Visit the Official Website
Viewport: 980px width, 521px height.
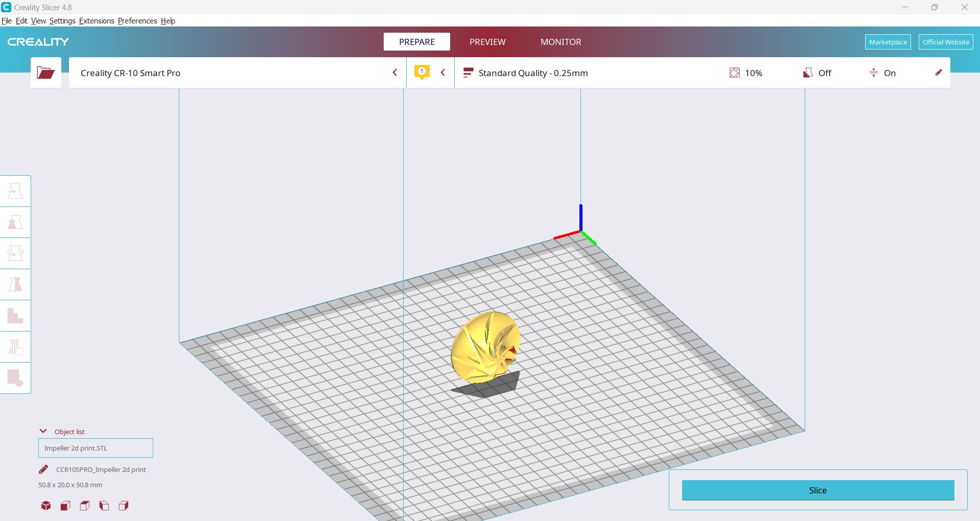pyautogui.click(x=946, y=42)
